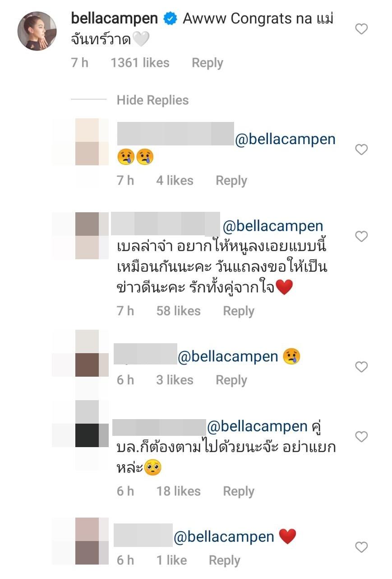Image resolution: width=392 pixels, height=579 pixels.
Task: Open @bellacampen mention in first reply
Action: tap(285, 139)
